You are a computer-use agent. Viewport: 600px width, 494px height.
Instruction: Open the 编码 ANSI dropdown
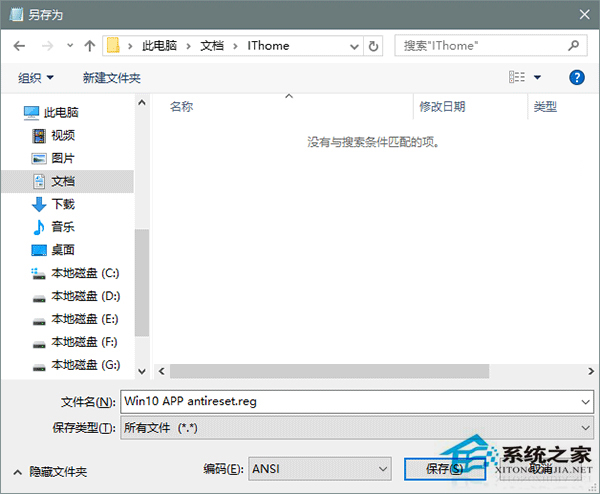320,469
